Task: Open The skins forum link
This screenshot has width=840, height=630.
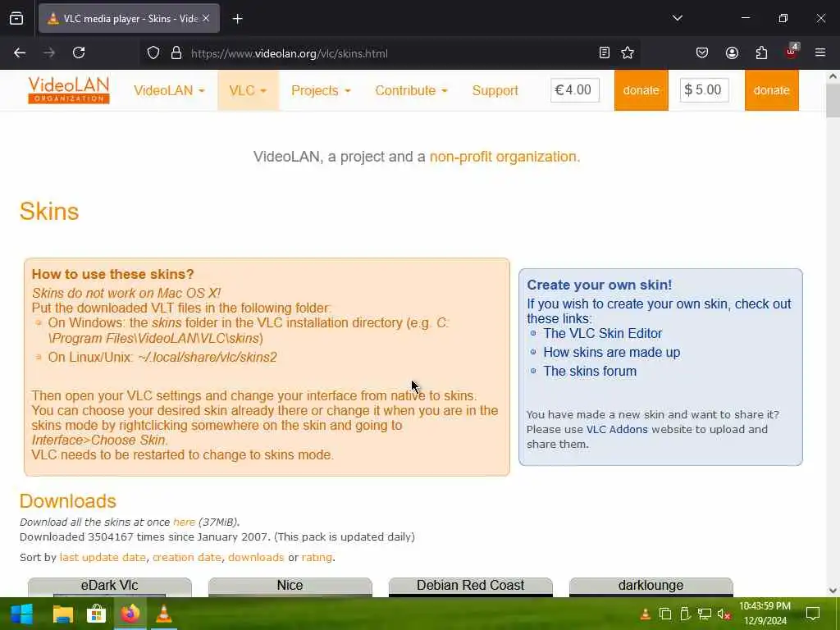Action: point(590,372)
